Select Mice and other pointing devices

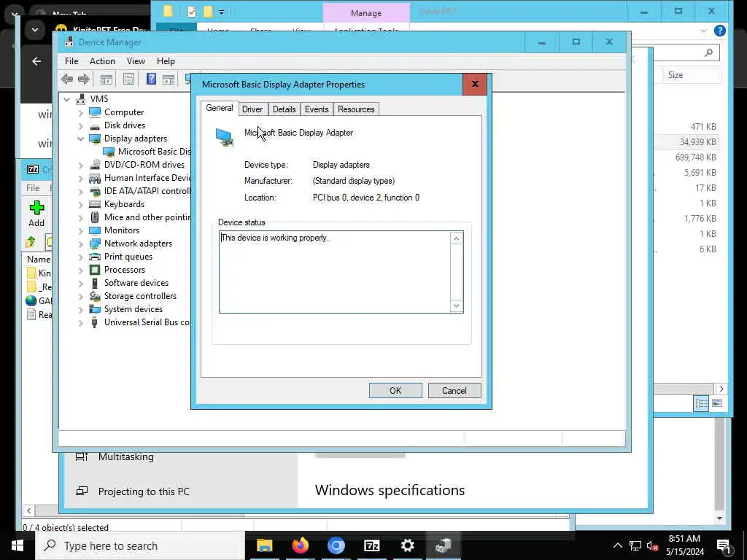(x=147, y=217)
